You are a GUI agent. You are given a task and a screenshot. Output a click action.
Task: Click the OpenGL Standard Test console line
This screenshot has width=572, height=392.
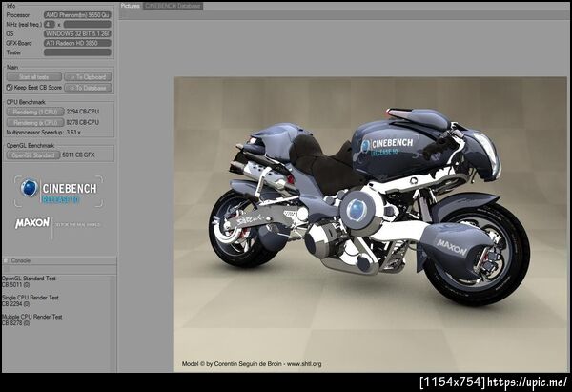(x=29, y=279)
